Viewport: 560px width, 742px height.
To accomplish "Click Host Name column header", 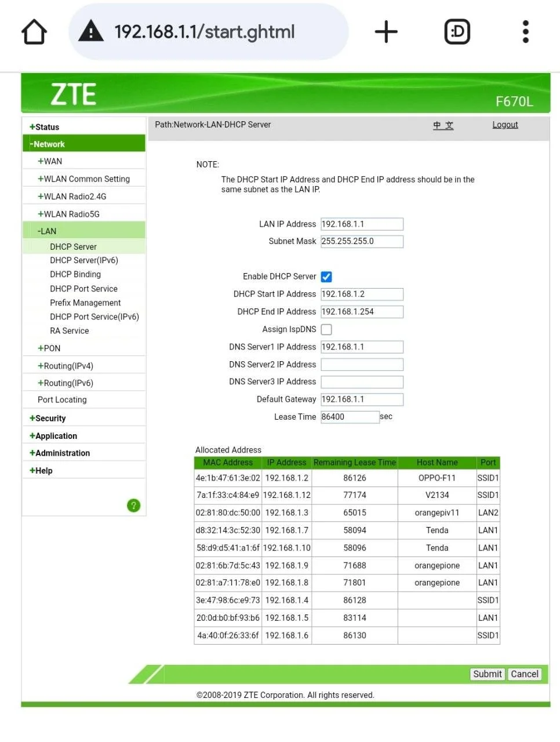I will 437,463.
